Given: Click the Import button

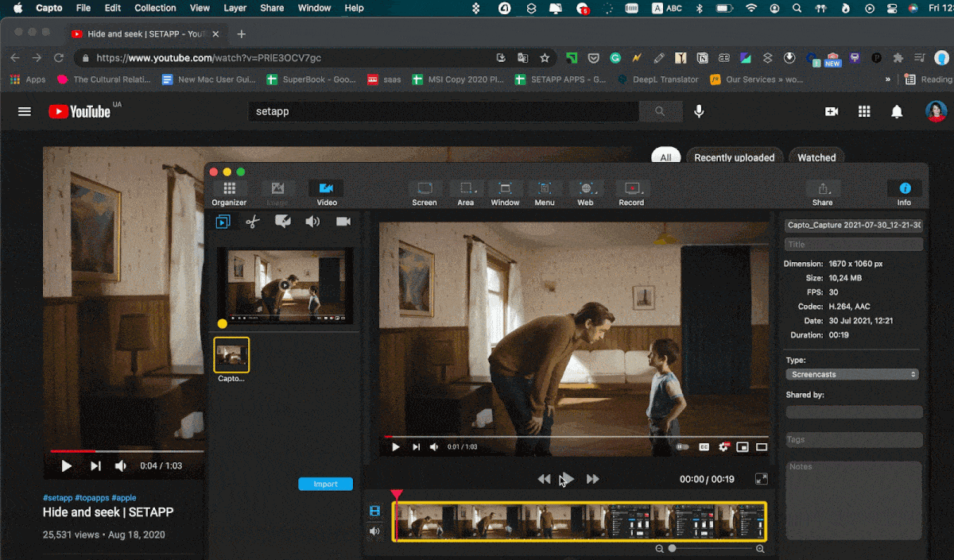Looking at the screenshot, I should (325, 484).
